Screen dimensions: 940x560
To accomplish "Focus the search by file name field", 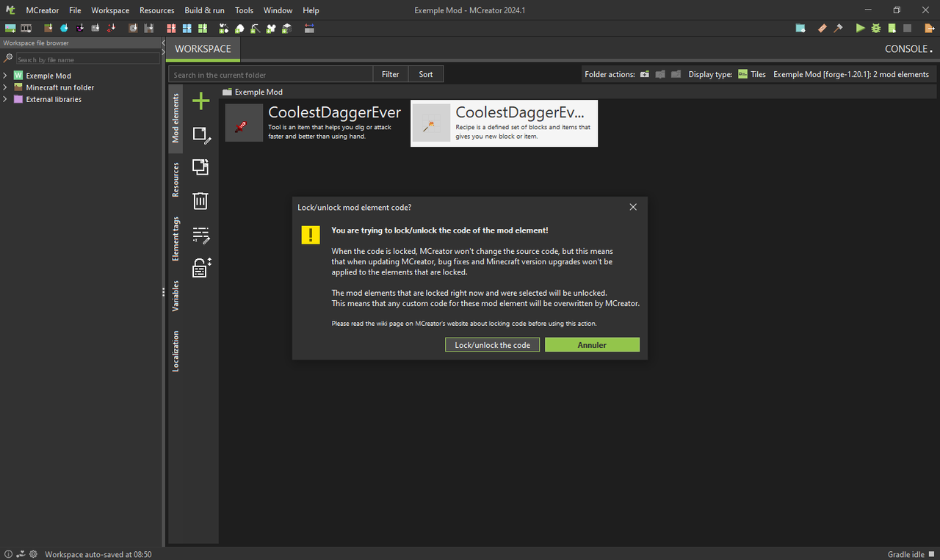I will [x=87, y=59].
